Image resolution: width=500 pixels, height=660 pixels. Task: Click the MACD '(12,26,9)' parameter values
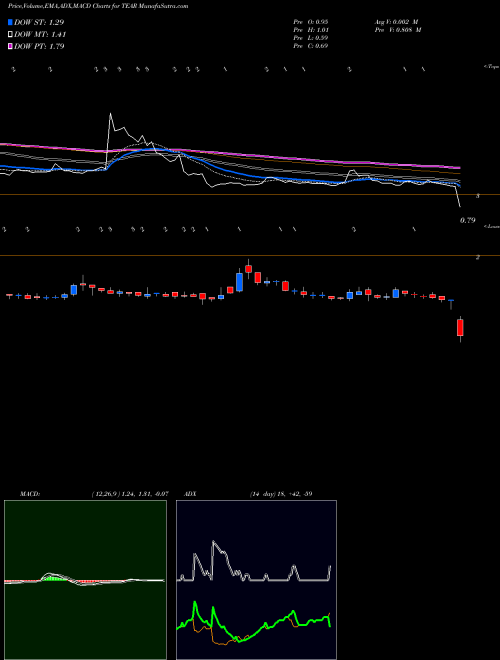[x=130, y=494]
